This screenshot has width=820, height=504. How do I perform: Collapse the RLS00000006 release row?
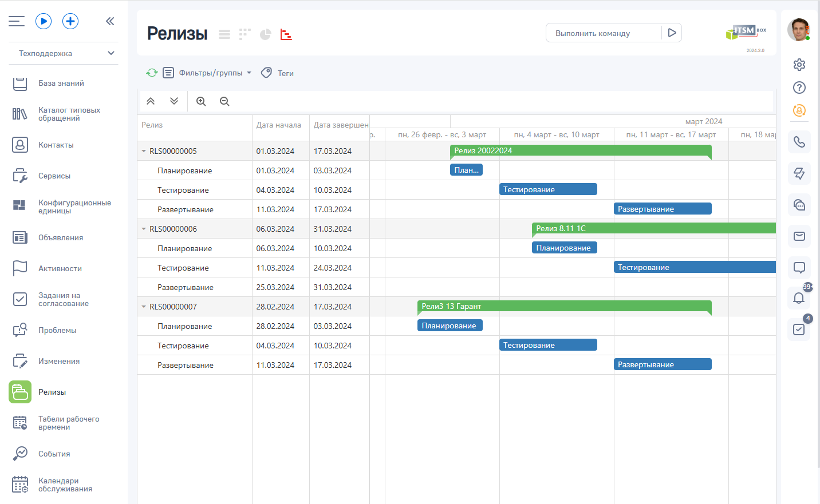tap(144, 229)
